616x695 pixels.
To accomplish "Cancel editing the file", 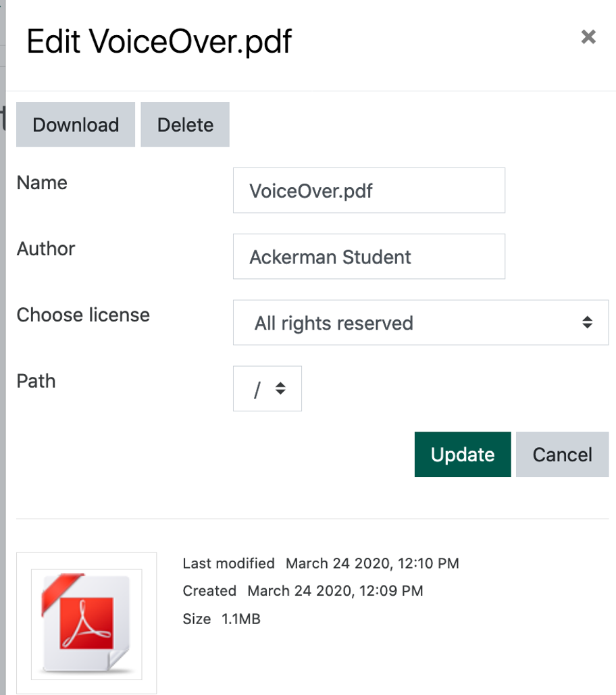I will click(562, 454).
